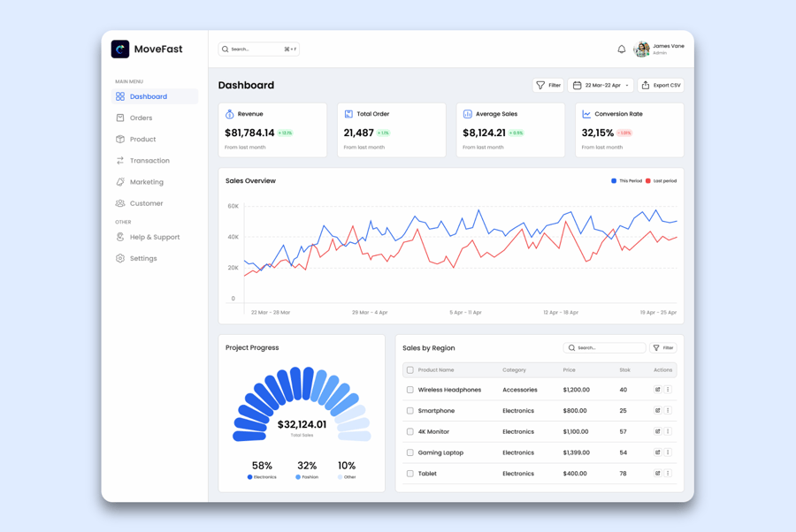The height and width of the screenshot is (532, 796).
Task: Click the Conversion Rate chart icon
Action: click(586, 114)
